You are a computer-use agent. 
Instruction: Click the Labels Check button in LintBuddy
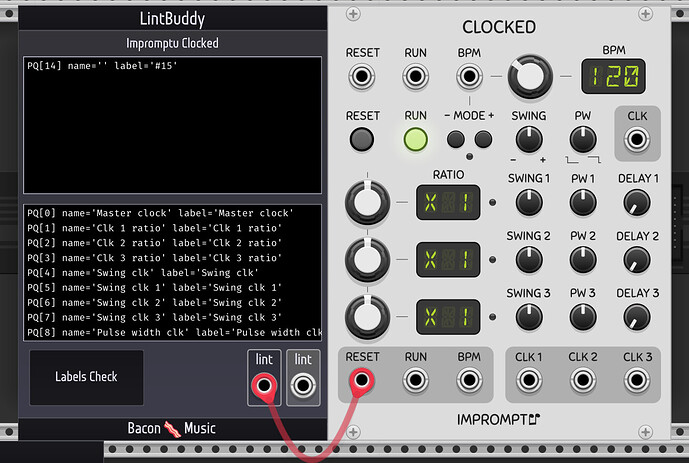click(x=87, y=377)
